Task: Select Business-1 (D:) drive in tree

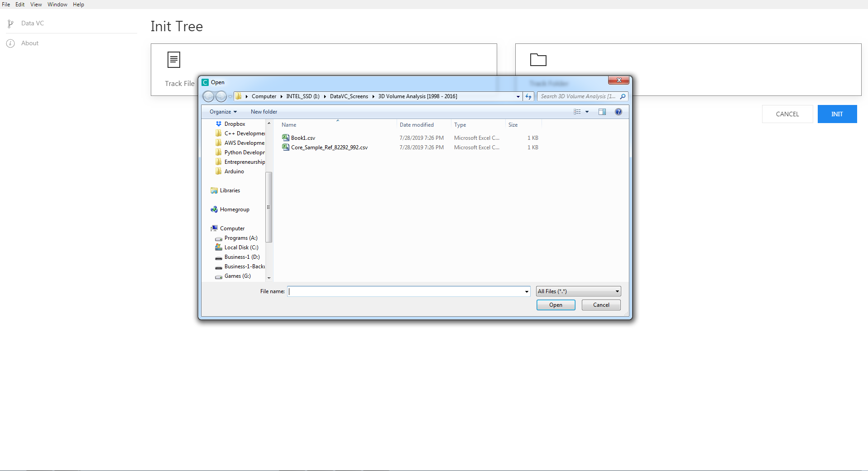Action: (x=242, y=257)
